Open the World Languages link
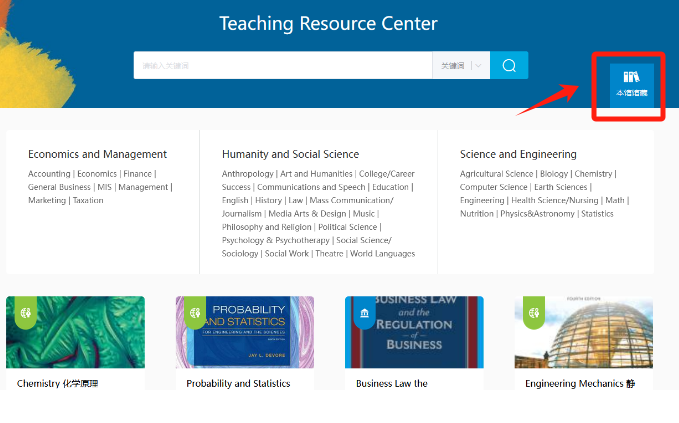 (382, 253)
